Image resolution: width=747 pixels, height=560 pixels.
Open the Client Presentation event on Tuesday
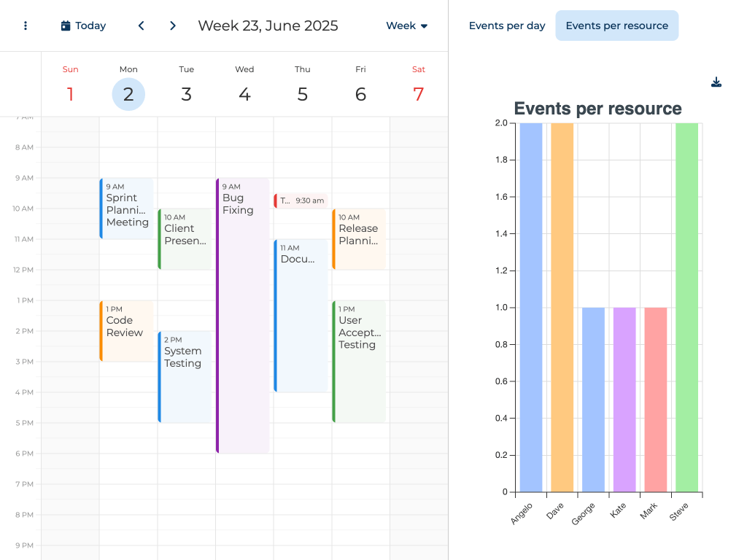coord(185,238)
